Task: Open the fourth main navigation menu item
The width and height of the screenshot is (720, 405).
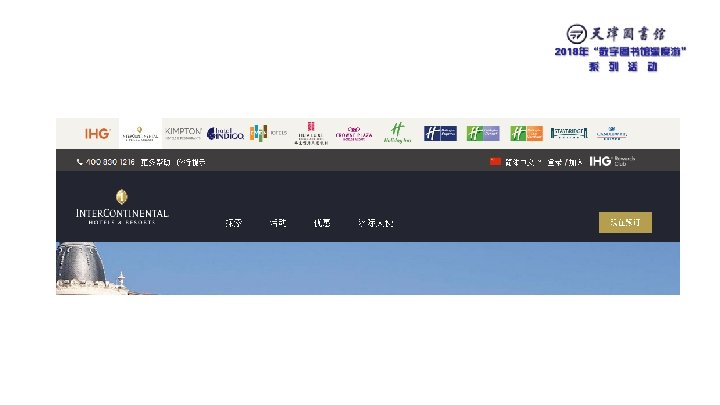Action: click(x=376, y=223)
